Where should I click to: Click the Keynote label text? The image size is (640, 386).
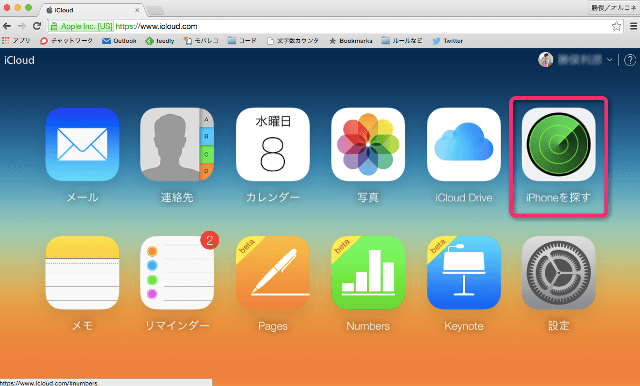pyautogui.click(x=464, y=326)
